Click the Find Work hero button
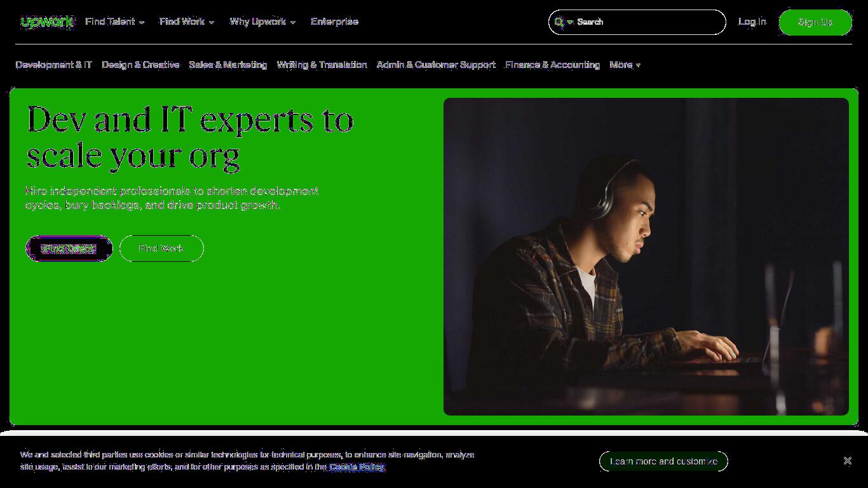 161,248
